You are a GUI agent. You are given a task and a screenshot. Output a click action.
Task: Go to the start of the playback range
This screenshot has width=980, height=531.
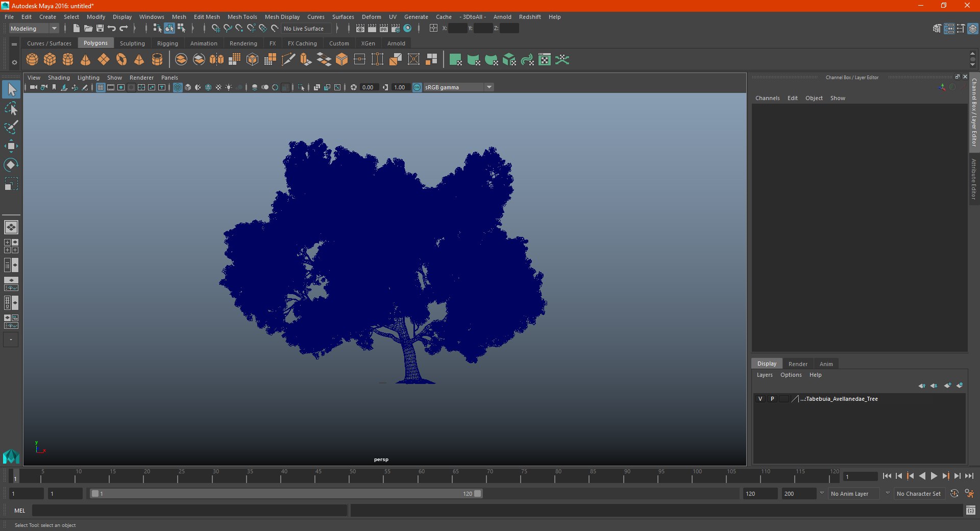click(x=887, y=476)
